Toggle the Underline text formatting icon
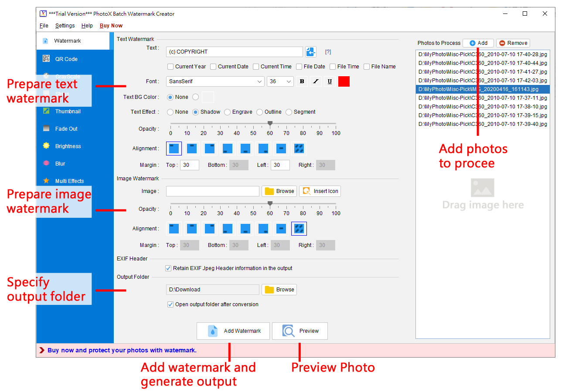Image resolution: width=565 pixels, height=392 pixels. coord(330,81)
